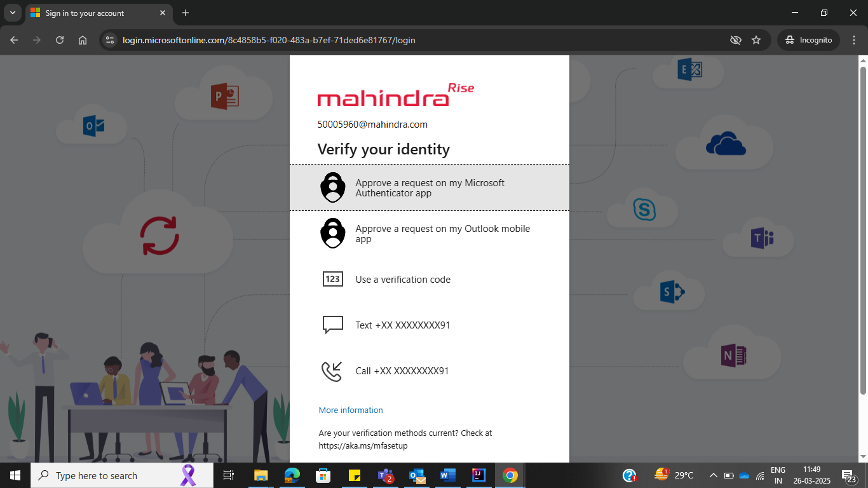The image size is (868, 488).
Task: Open the Incognito profile indicator
Action: click(x=808, y=40)
